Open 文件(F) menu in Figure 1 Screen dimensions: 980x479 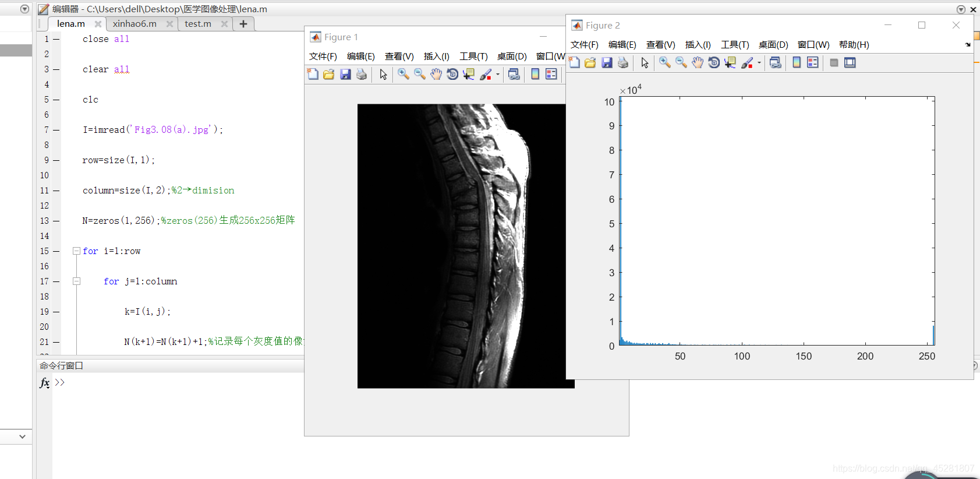coord(323,57)
